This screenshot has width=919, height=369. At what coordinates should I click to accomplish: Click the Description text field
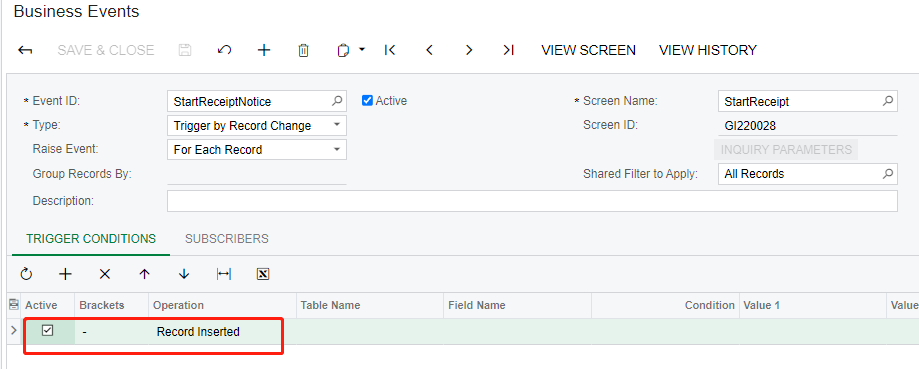click(x=532, y=201)
